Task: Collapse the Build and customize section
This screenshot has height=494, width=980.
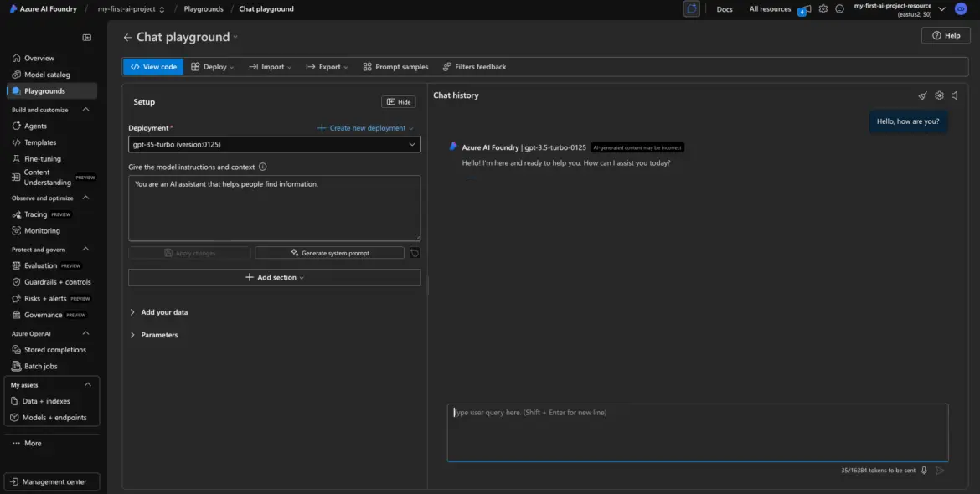Action: point(86,110)
